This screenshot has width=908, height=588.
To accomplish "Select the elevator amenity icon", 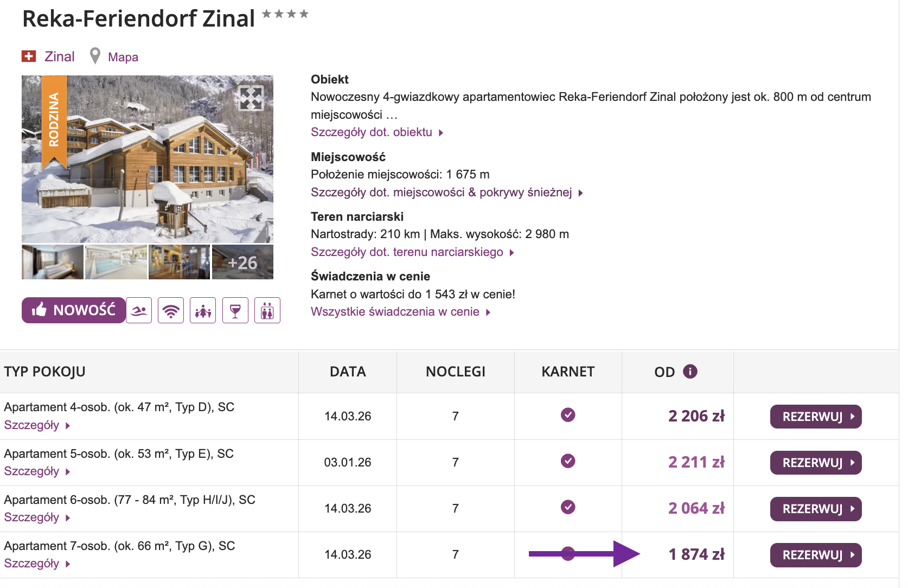I will [267, 310].
